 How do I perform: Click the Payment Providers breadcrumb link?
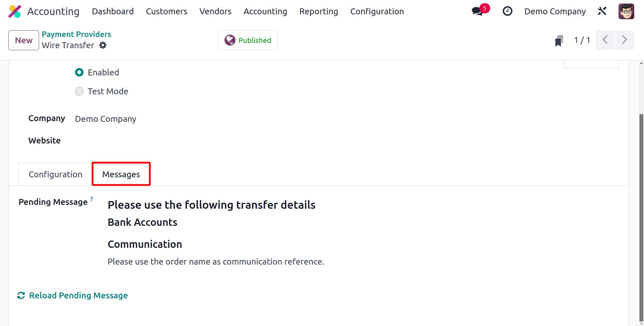76,34
